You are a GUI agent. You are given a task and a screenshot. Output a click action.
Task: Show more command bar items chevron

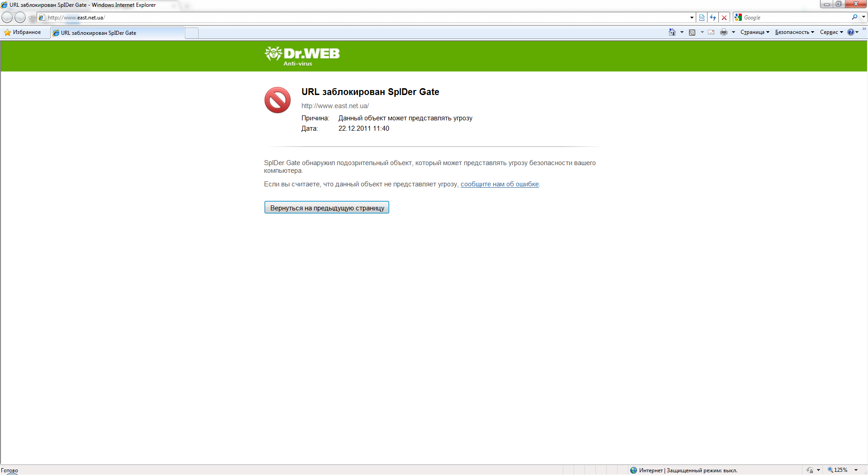pos(864,29)
